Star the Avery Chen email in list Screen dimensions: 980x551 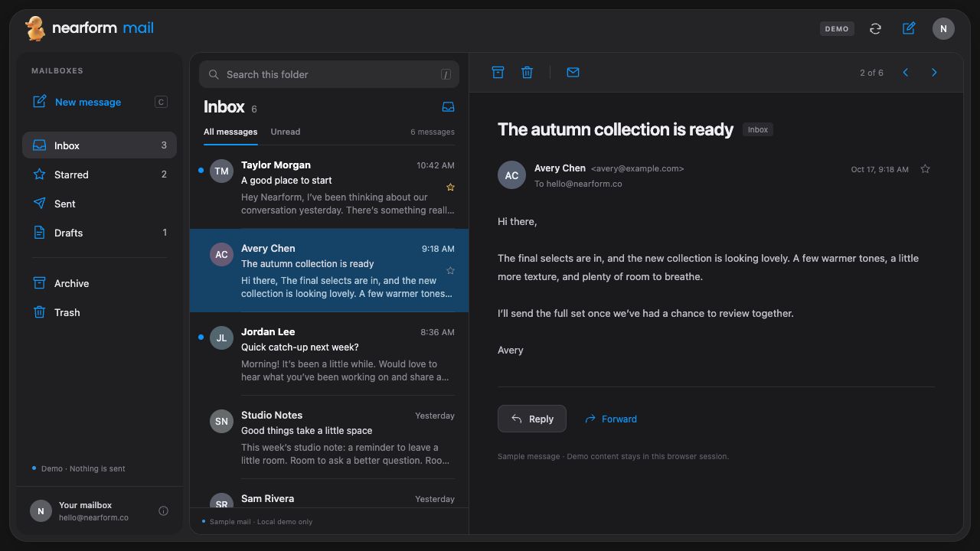coord(450,270)
